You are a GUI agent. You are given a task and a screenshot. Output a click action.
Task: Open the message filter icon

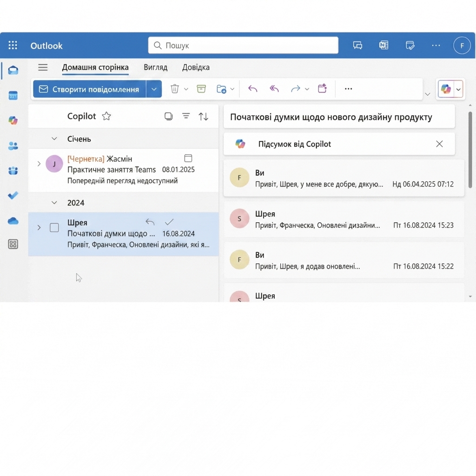tap(186, 116)
